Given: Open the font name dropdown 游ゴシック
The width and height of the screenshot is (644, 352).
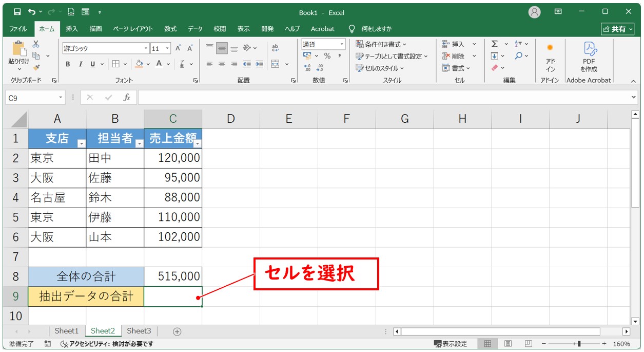Looking at the screenshot, I should pyautogui.click(x=146, y=48).
